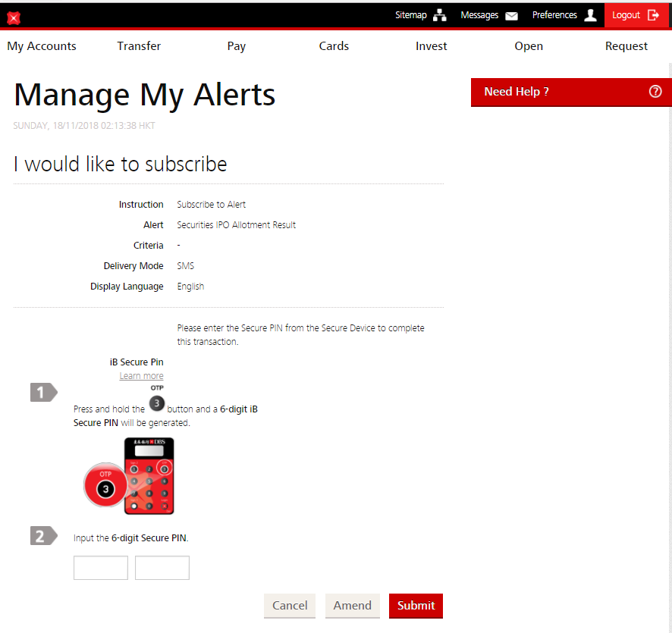Open the My Accounts menu
This screenshot has height=633, width=672.
pyautogui.click(x=42, y=46)
